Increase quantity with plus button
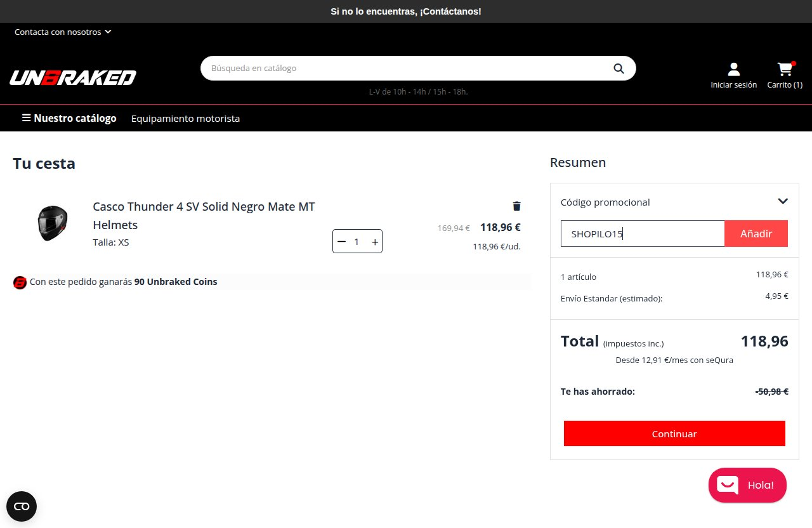The image size is (812, 528). click(x=375, y=242)
